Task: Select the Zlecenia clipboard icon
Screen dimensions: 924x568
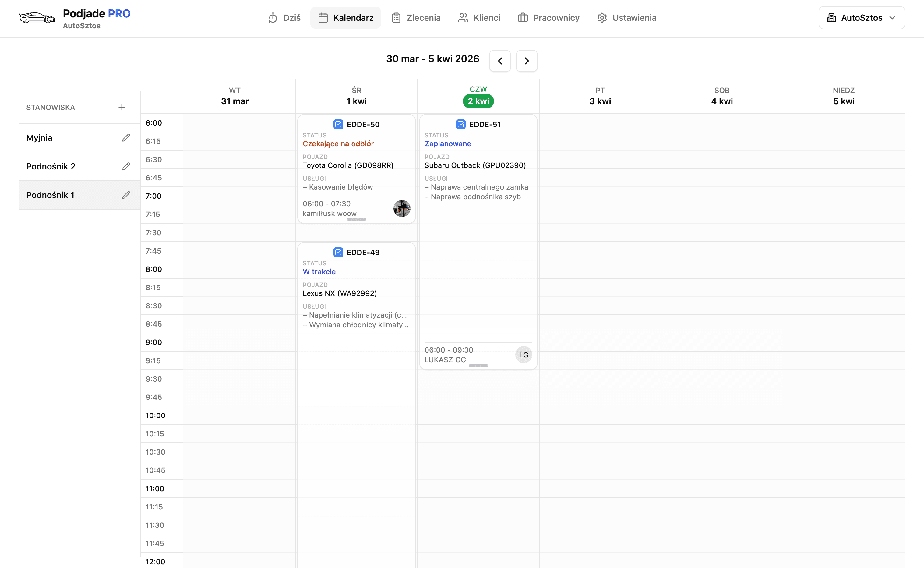Action: point(396,18)
